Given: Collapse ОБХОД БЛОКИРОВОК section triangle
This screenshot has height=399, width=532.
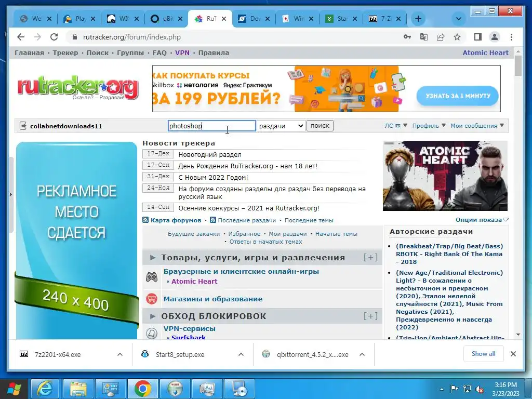Looking at the screenshot, I should (153, 316).
